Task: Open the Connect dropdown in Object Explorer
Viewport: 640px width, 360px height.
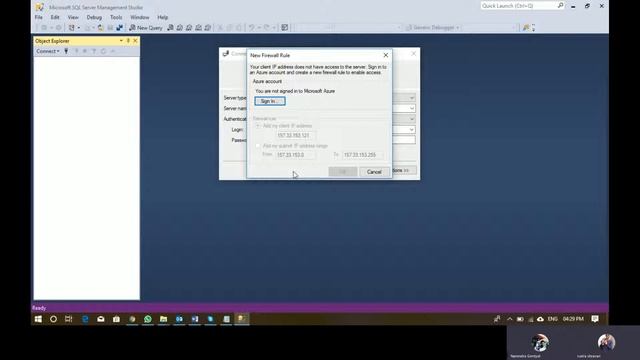Action: 48,51
